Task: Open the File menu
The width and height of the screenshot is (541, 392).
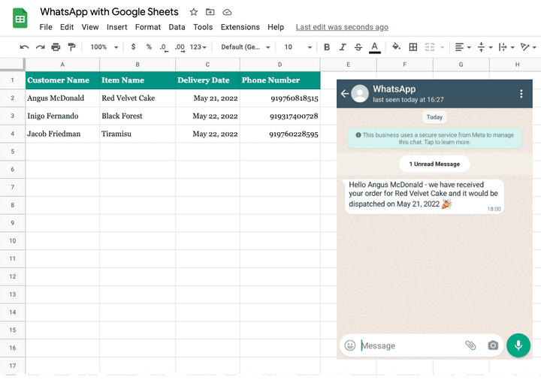Action: pyautogui.click(x=46, y=27)
